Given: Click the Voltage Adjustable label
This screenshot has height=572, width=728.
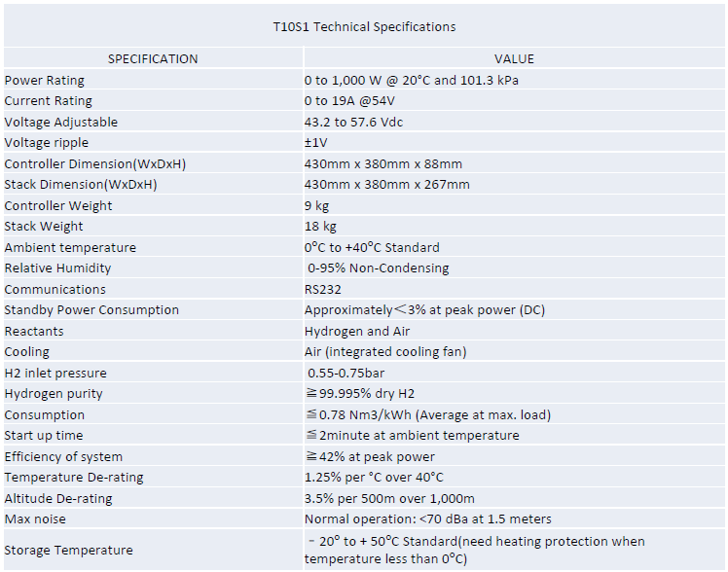Looking at the screenshot, I should tap(61, 123).
